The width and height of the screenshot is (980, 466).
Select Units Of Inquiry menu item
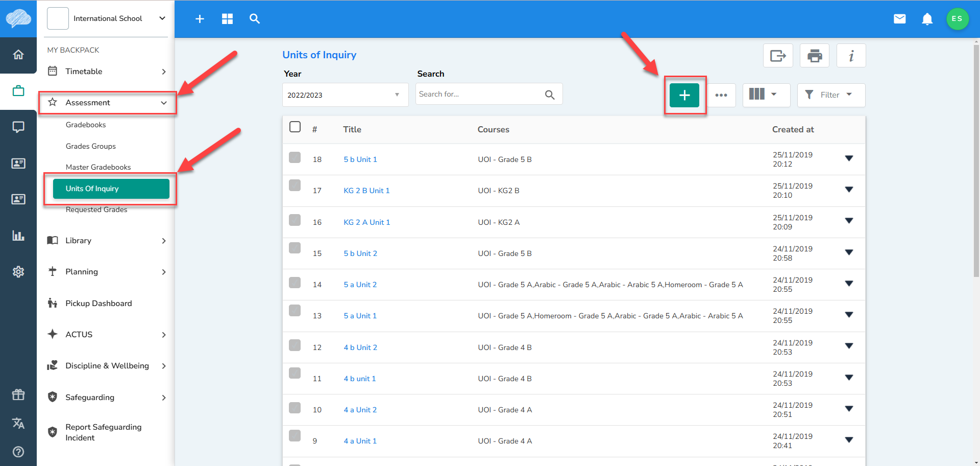(111, 189)
